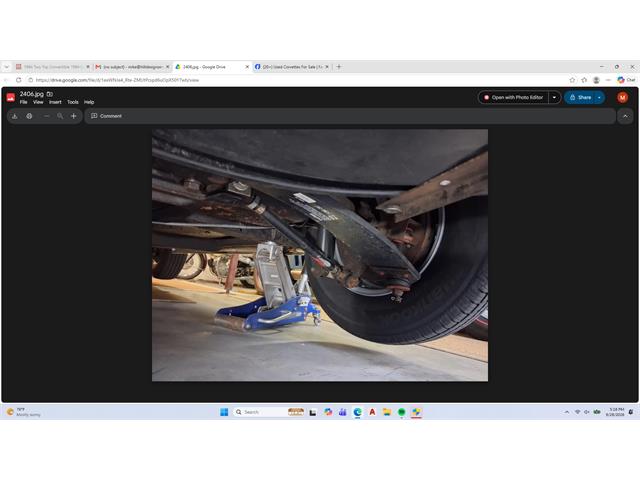
Task: Click the Comment button
Action: 106,116
